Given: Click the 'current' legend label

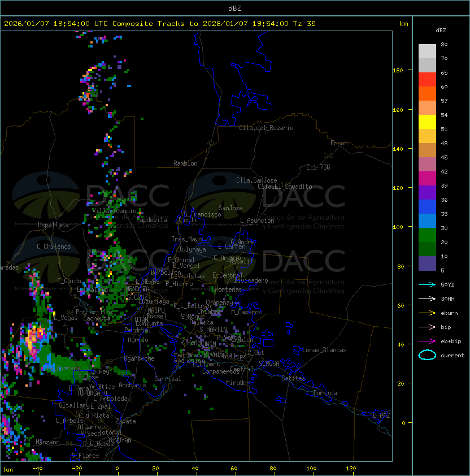Looking at the screenshot, I should click(x=452, y=356).
